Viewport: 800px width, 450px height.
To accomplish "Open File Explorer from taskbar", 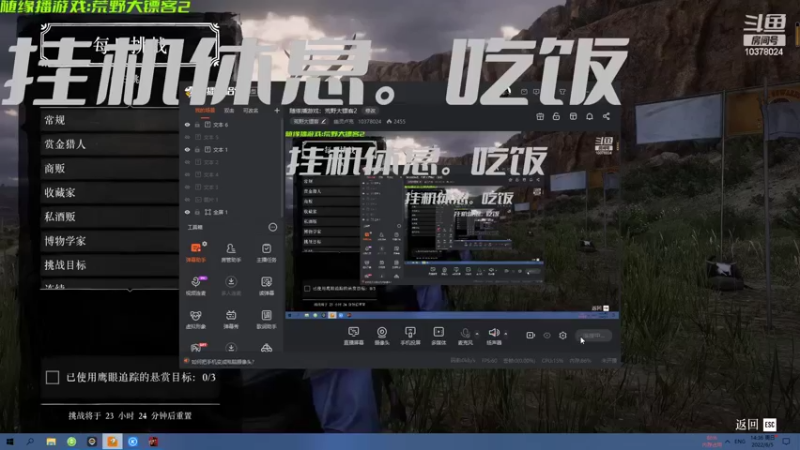I will pos(51,442).
